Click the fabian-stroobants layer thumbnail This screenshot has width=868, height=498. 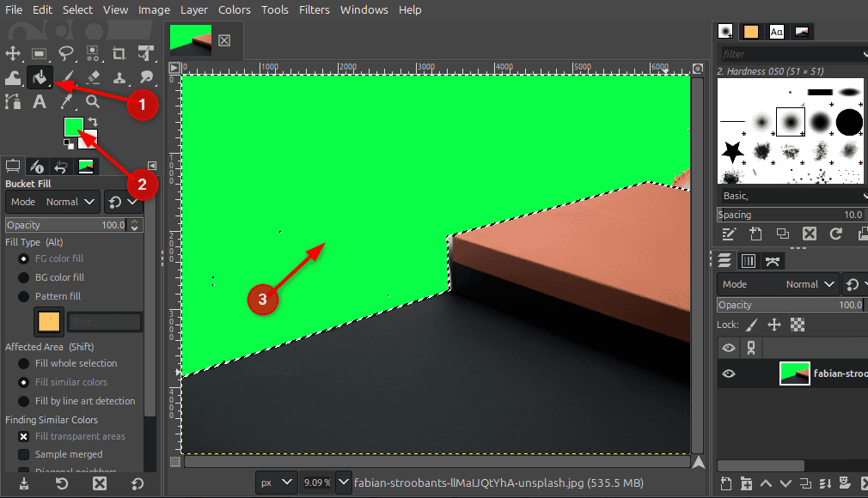pyautogui.click(x=794, y=373)
